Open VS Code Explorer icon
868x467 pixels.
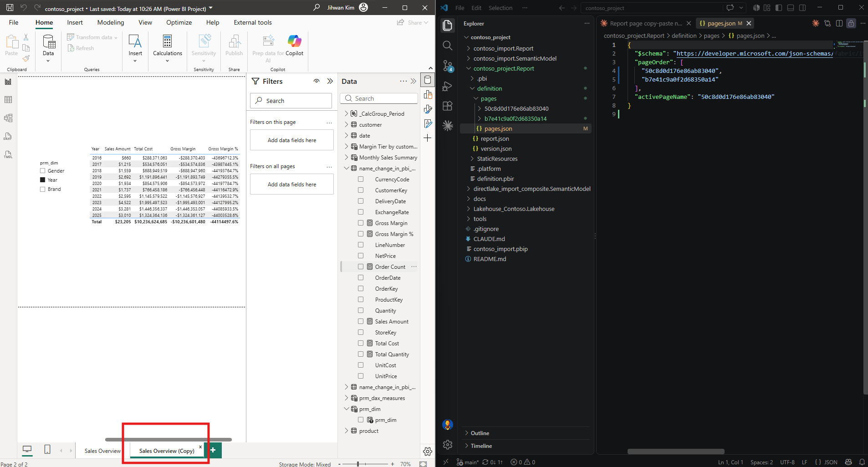click(x=448, y=26)
